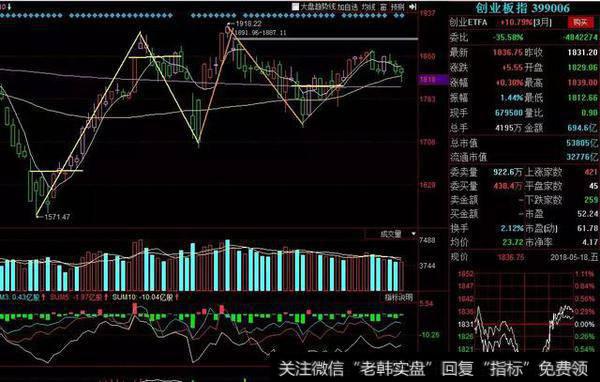Click the 窗 toolbar option
The height and width of the screenshot is (382, 600).
tap(383, 7)
